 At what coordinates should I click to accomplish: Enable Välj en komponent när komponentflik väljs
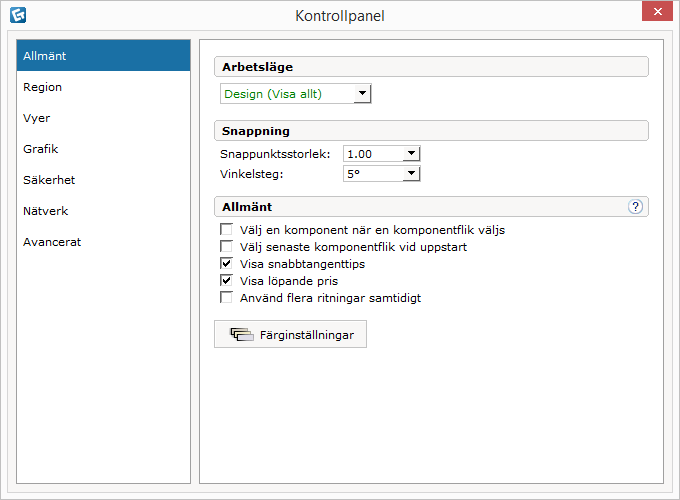pyautogui.click(x=226, y=229)
